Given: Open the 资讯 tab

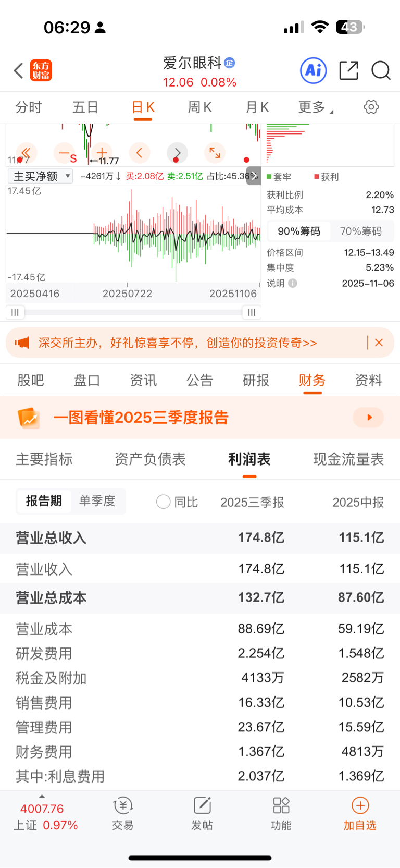Looking at the screenshot, I should (143, 381).
